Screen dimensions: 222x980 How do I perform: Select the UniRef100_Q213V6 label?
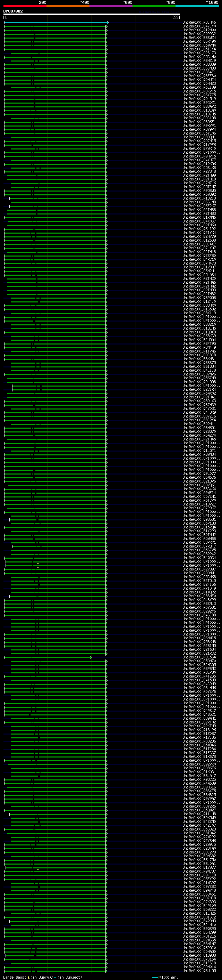click(x=199, y=481)
